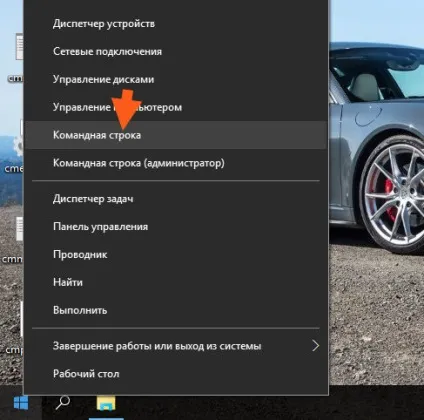The height and width of the screenshot is (420, 424).
Task: Open Управление дисками
Action: 176,80
